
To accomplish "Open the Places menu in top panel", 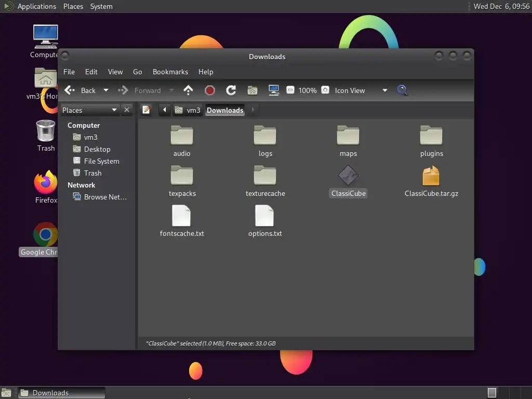I will 73,6.
